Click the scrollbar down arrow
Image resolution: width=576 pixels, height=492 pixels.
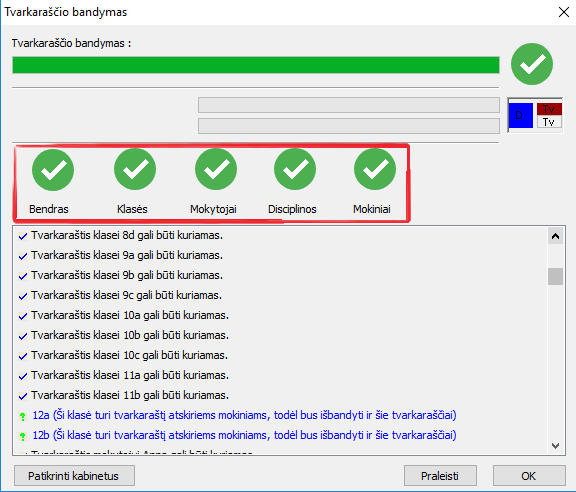pyautogui.click(x=555, y=446)
